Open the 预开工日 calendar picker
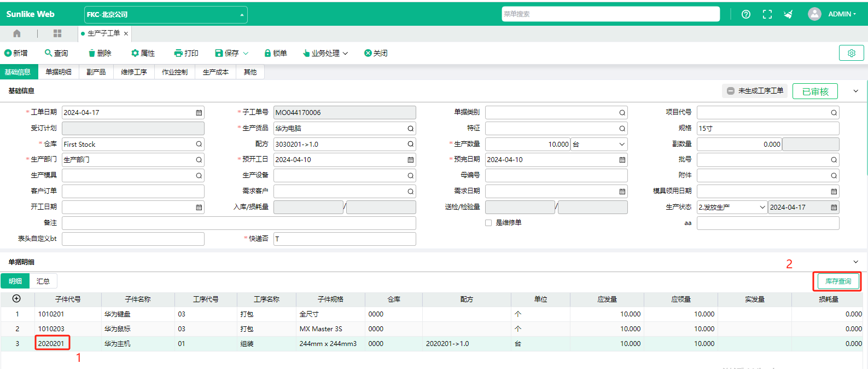Image resolution: width=868 pixels, height=369 pixels. (x=411, y=160)
